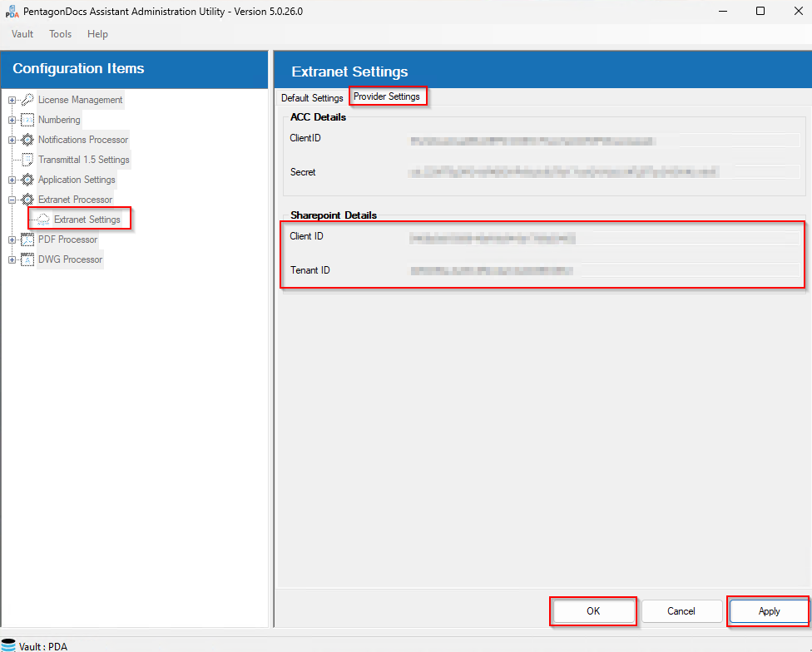Screen dimensions: 812x652
Task: Expand the Notifications Processor node
Action: point(12,140)
